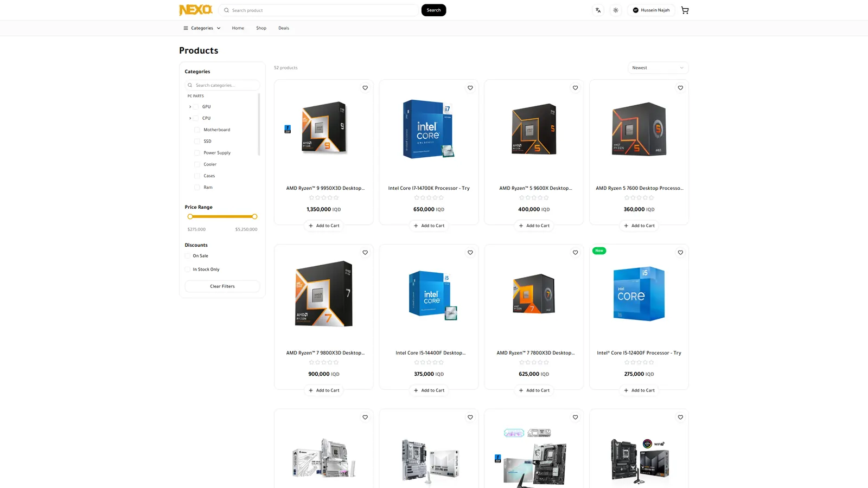
Task: Open the Intel Core i5-12400F product image
Action: click(639, 294)
